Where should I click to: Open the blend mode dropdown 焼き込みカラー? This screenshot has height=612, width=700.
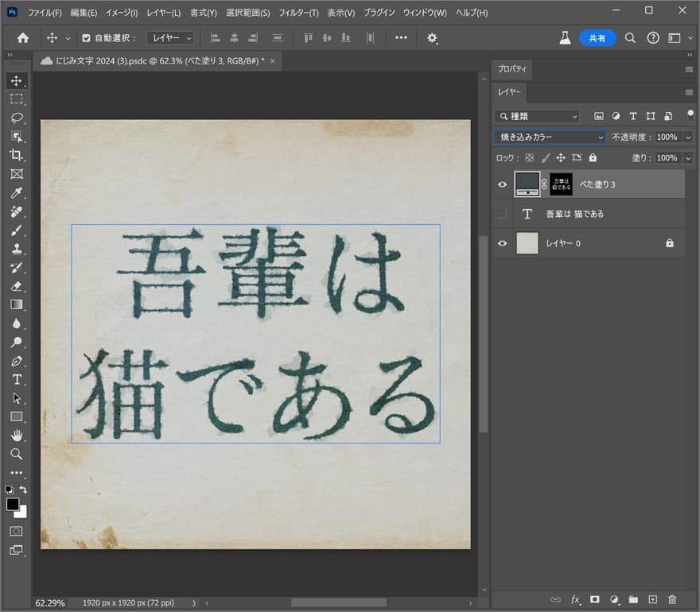click(550, 137)
